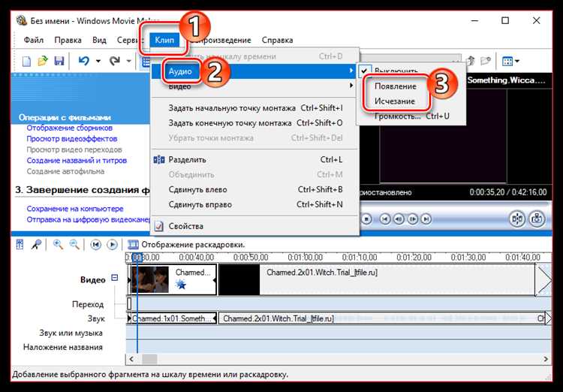
Task: Click the narrate timeline microphone icon
Action: (x=36, y=245)
